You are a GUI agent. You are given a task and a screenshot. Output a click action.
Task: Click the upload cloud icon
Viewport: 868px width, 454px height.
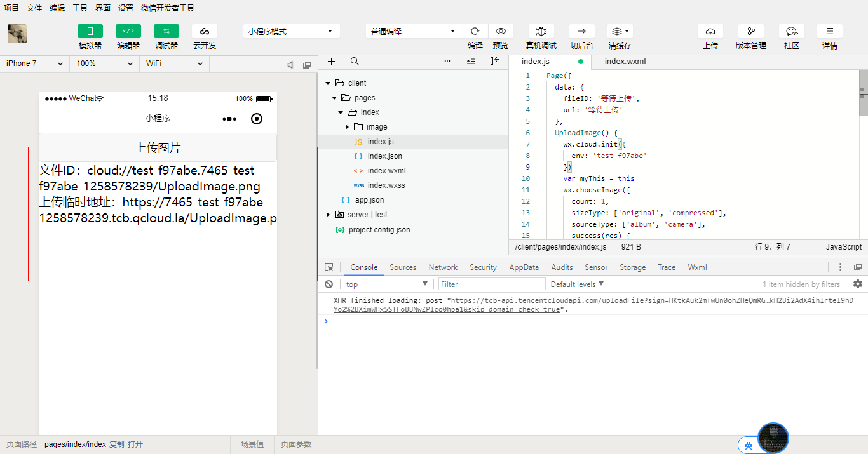point(710,31)
